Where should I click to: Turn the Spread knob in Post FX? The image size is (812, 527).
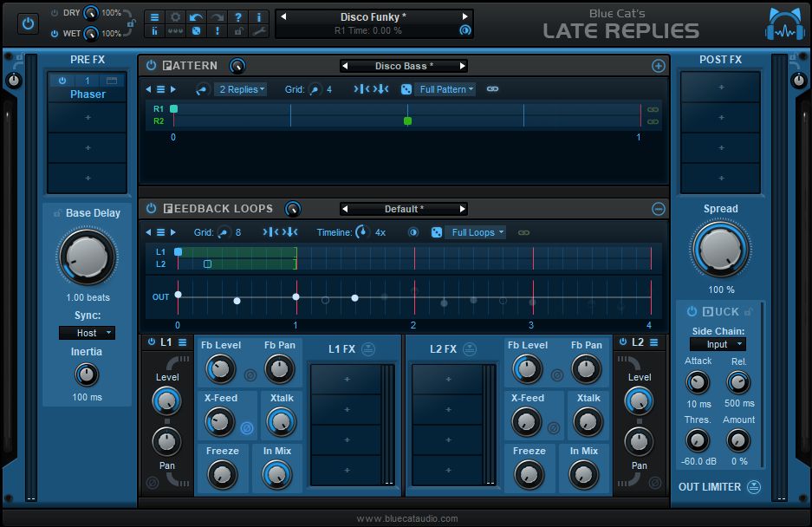pyautogui.click(x=721, y=250)
